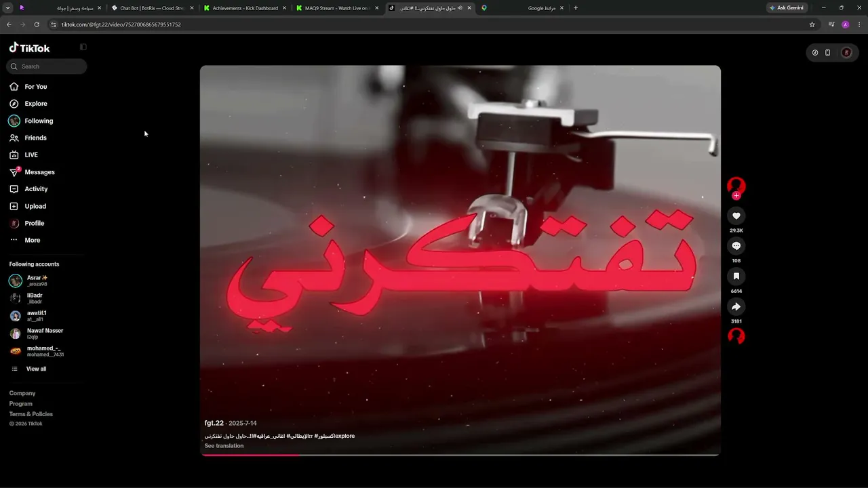This screenshot has height=488, width=868.
Task: Switch to the first tab سياحة وسفر
Action: point(60,8)
